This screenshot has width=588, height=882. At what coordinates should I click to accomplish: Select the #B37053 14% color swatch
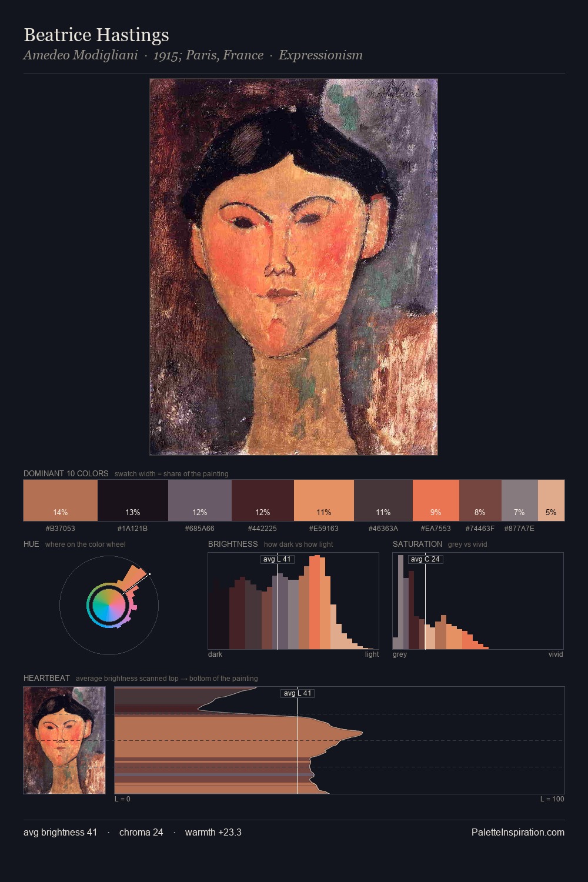point(61,500)
